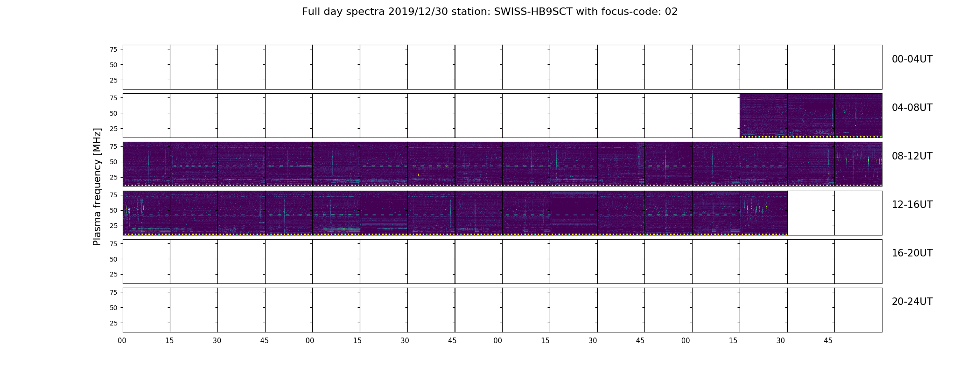
Task: Open the last spectrogram in the 04-08UT row
Action: [858, 116]
